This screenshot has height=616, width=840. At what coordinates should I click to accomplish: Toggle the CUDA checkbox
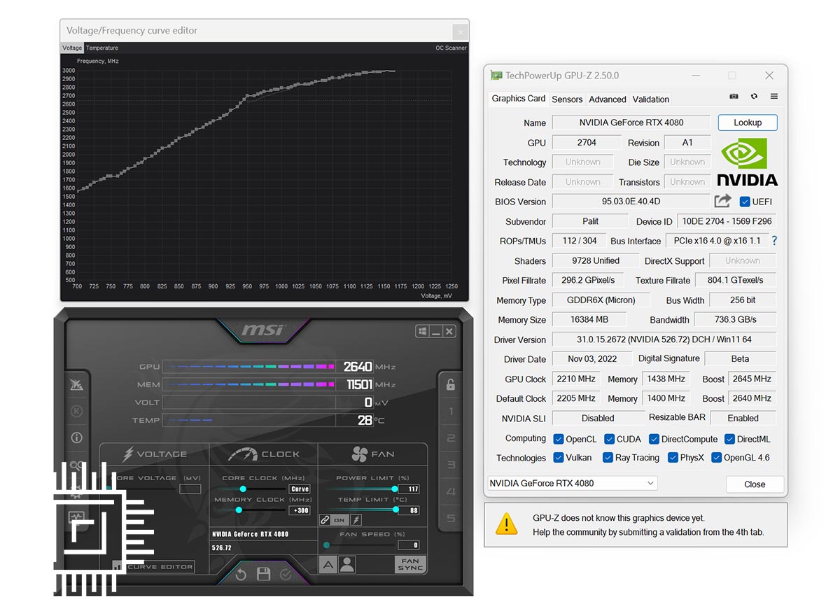[x=609, y=439]
